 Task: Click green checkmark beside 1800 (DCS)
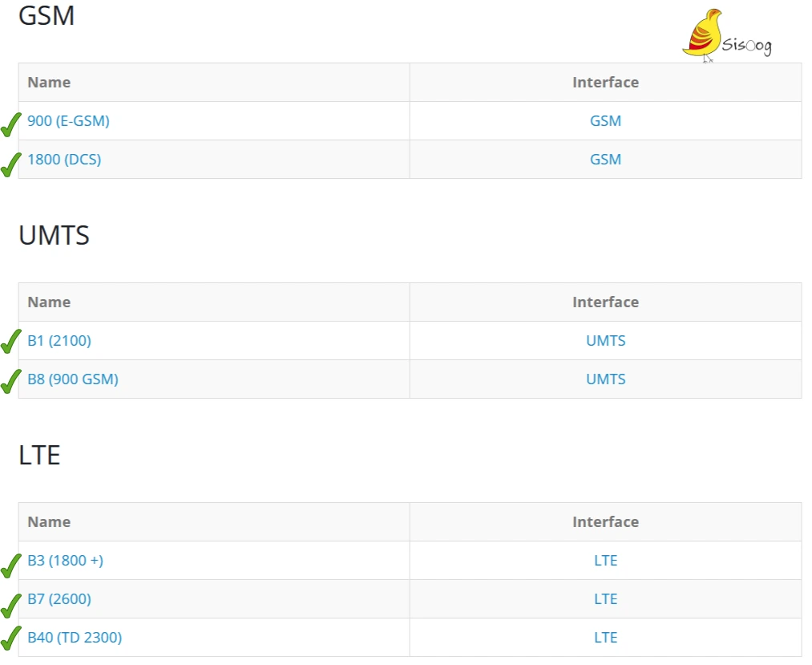coord(11,164)
